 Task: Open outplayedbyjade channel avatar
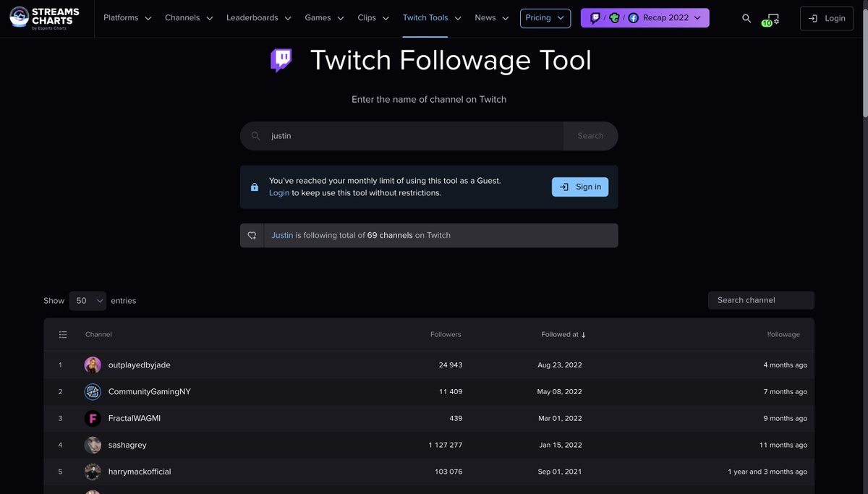93,365
